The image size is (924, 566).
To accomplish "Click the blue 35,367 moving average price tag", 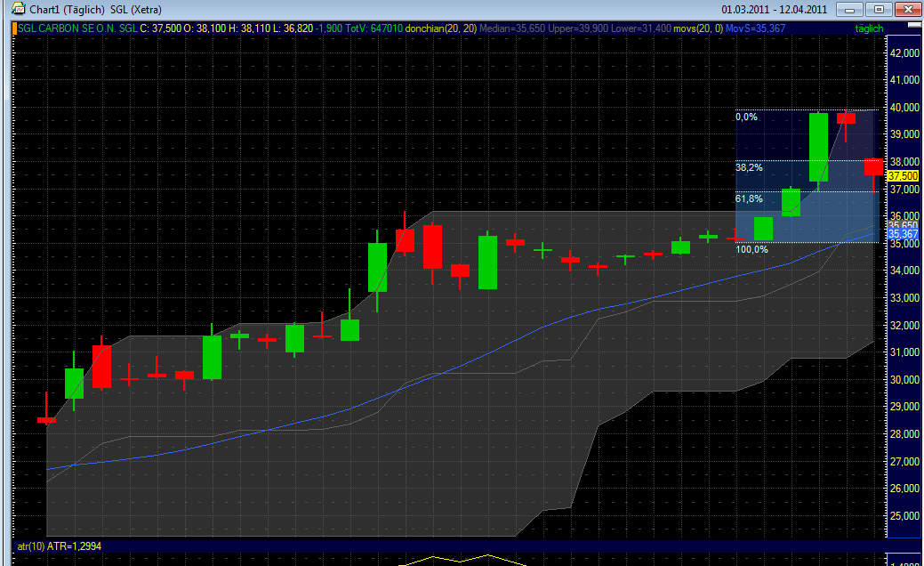I will [903, 234].
